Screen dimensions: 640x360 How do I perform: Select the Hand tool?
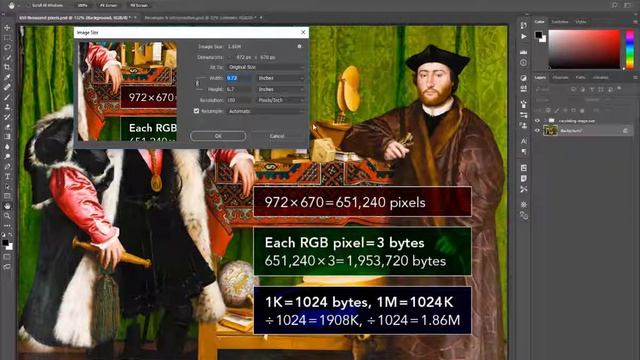7,206
